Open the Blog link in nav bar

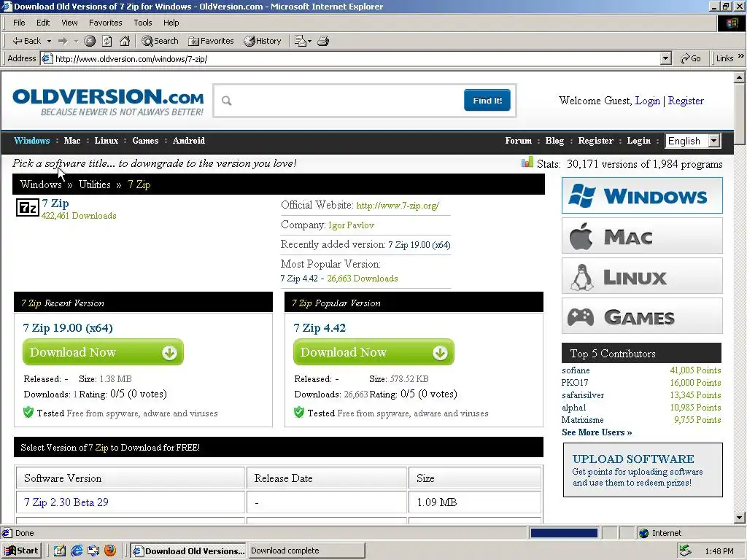tap(554, 141)
